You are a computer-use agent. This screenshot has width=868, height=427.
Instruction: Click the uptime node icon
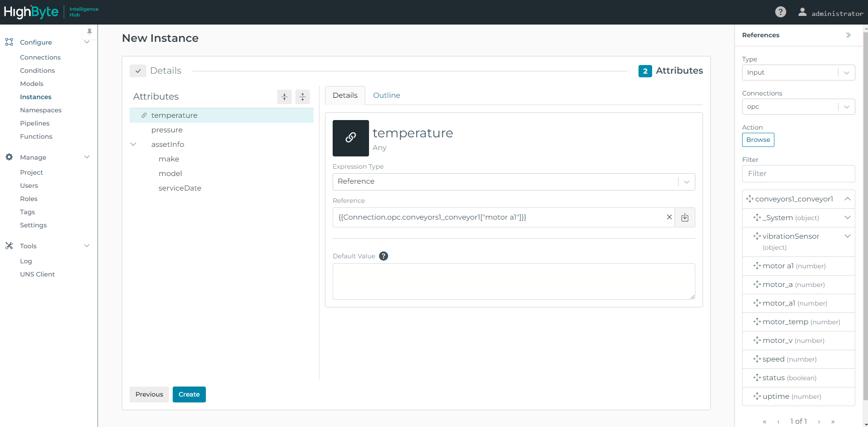pos(757,396)
